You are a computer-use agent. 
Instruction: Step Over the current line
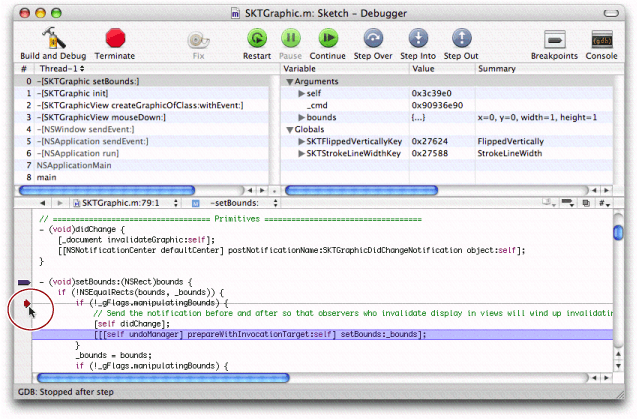pos(372,39)
